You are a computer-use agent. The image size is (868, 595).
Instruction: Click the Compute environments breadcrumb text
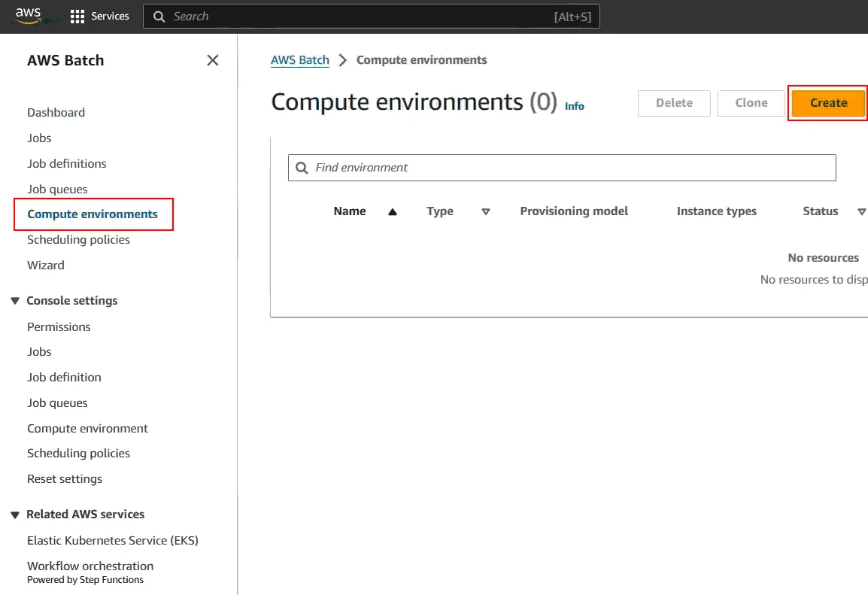pyautogui.click(x=422, y=59)
